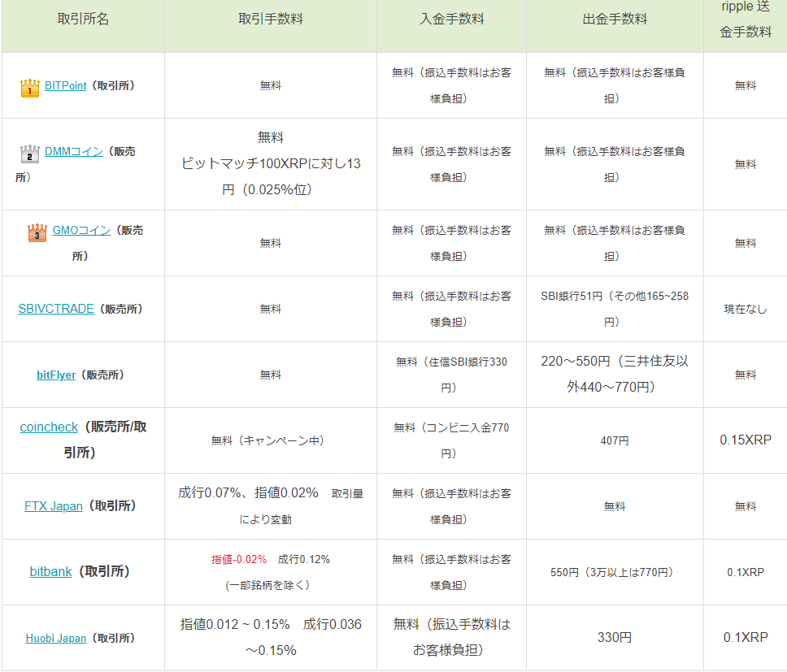Image resolution: width=787 pixels, height=672 pixels.
Task: Select the 出金手数料 column header
Action: (615, 20)
